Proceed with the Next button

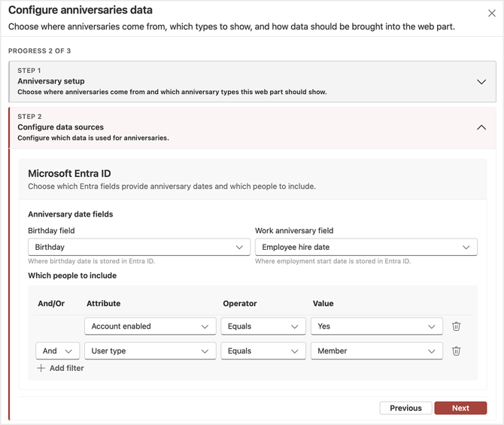pyautogui.click(x=460, y=408)
